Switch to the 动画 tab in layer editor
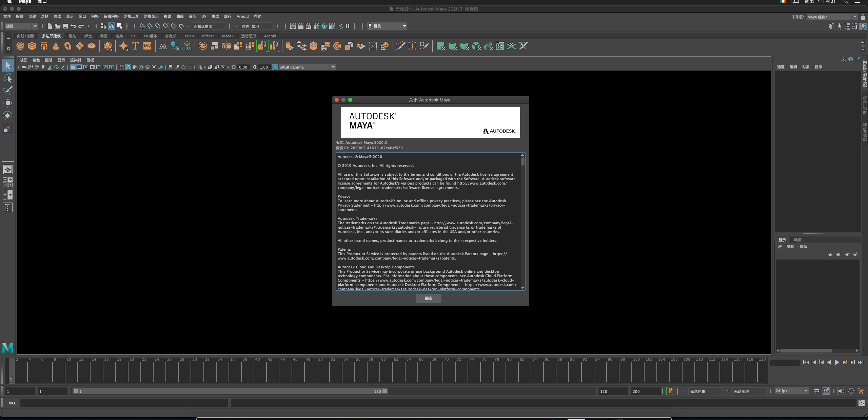Screen dimensions: 868x420 point(797,240)
